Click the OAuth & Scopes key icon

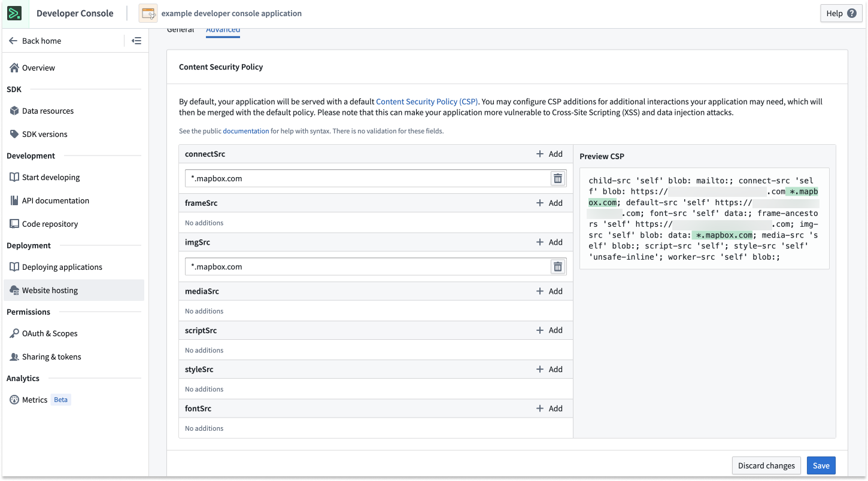click(14, 333)
